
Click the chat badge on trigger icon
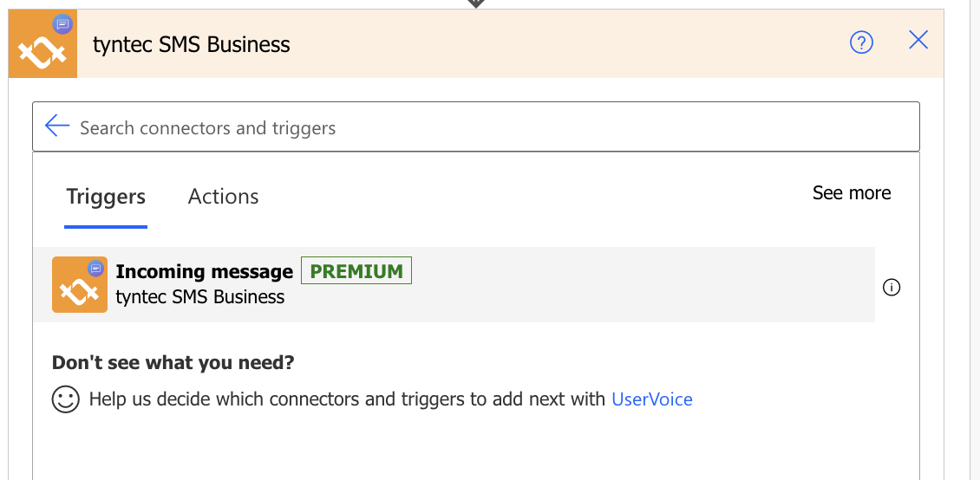click(95, 269)
